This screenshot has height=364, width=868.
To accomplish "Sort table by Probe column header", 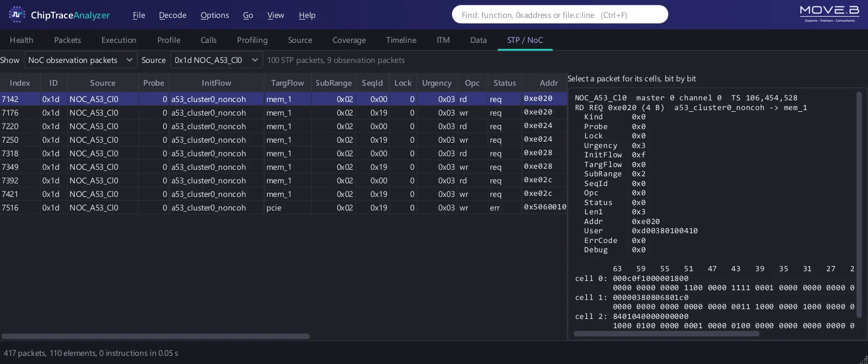I will tap(154, 83).
